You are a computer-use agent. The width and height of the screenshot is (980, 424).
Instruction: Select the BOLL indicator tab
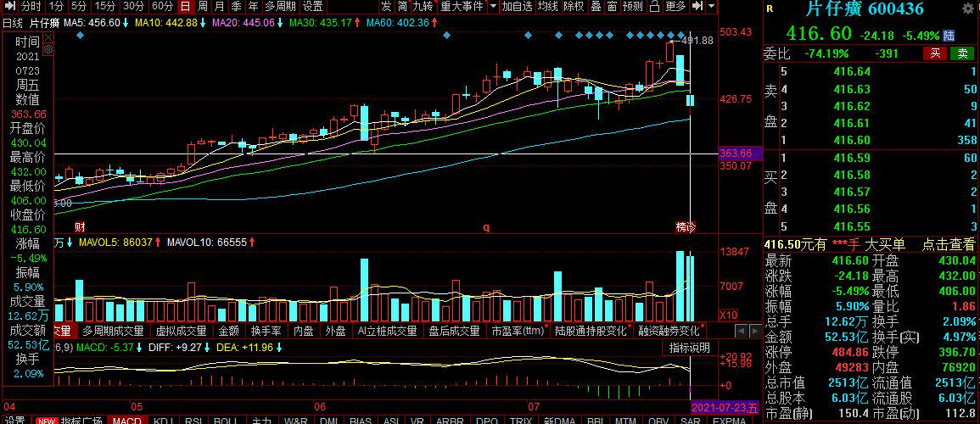(x=226, y=421)
